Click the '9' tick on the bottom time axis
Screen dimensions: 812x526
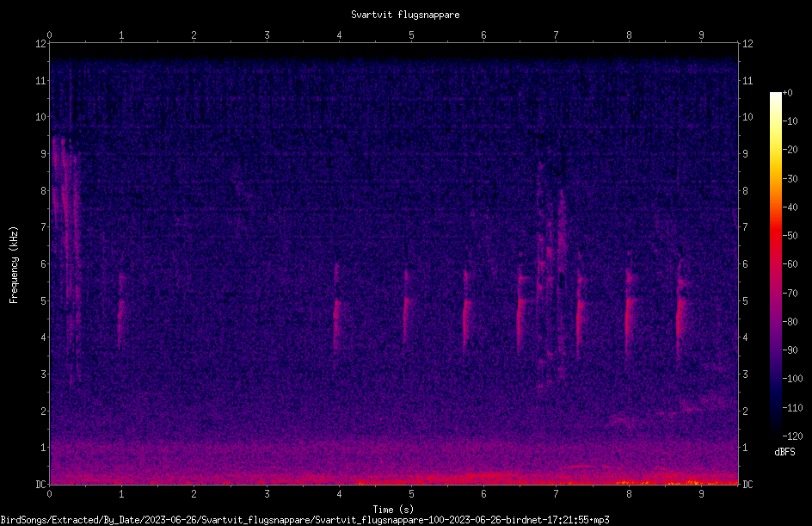coord(701,494)
